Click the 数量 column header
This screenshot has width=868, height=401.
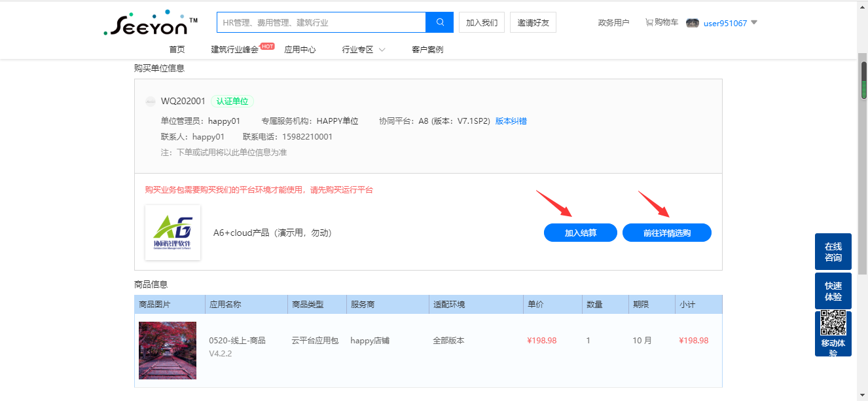pyautogui.click(x=606, y=305)
